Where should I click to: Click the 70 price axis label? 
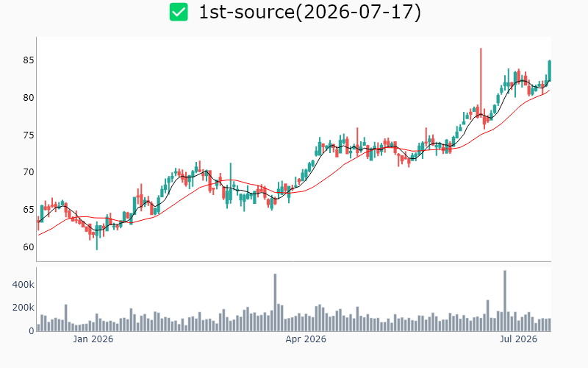pyautogui.click(x=29, y=172)
